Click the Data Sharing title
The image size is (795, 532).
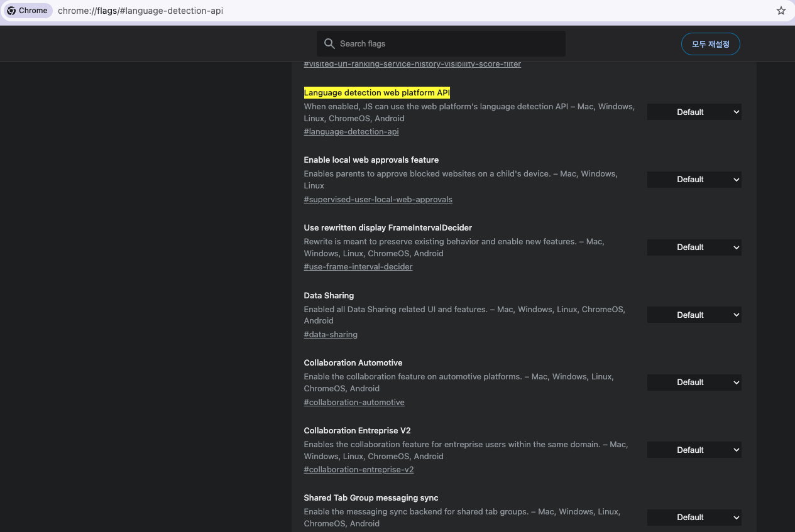[329, 296]
